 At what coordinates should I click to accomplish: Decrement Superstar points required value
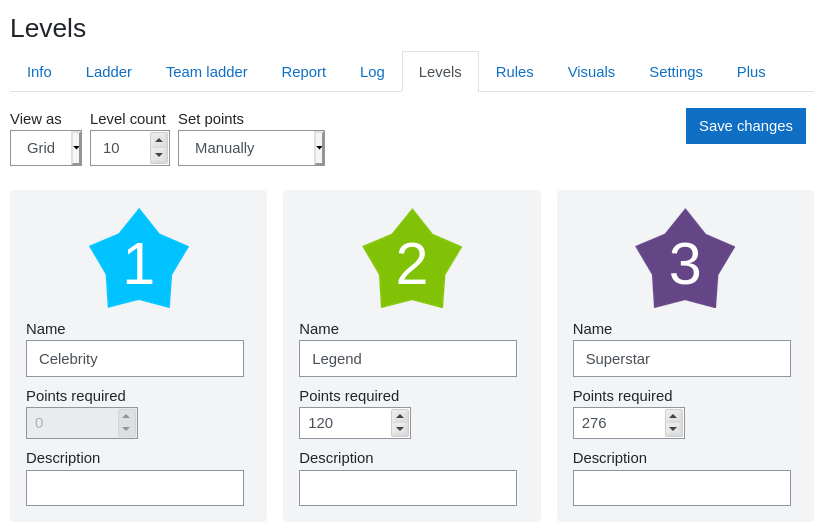(x=673, y=430)
